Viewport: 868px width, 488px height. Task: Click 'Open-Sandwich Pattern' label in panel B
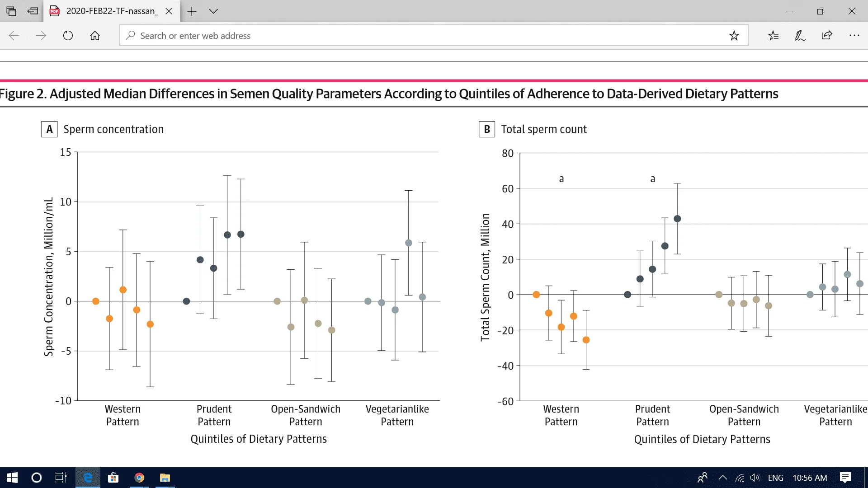click(x=744, y=415)
